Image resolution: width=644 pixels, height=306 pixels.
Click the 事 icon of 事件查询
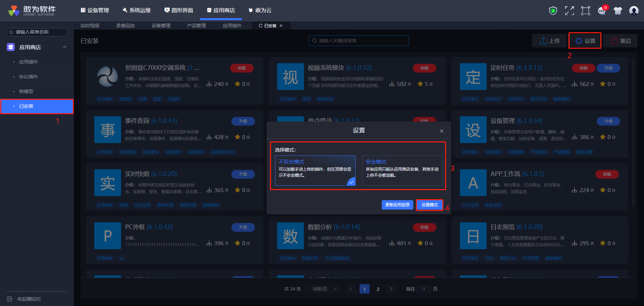(x=108, y=130)
